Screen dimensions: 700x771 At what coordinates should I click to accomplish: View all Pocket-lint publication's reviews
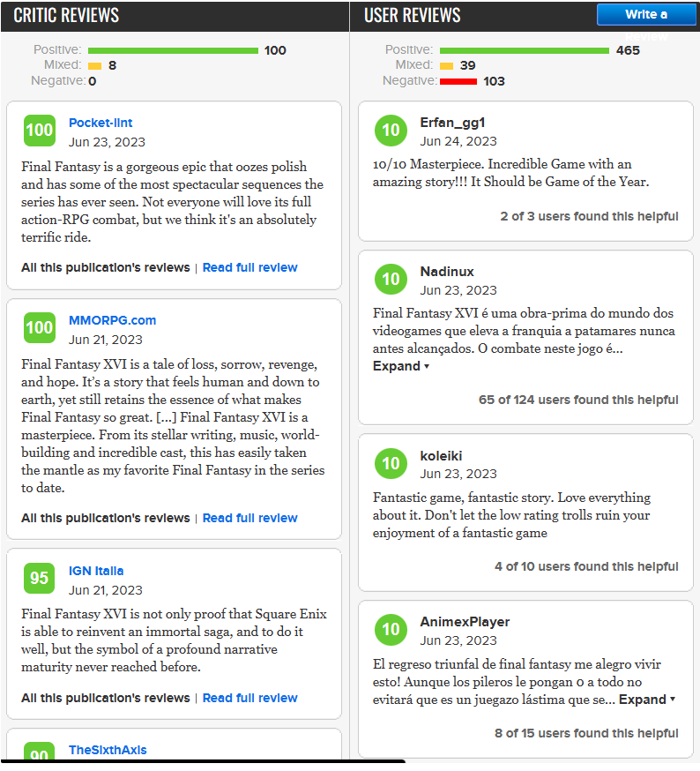pyautogui.click(x=105, y=267)
